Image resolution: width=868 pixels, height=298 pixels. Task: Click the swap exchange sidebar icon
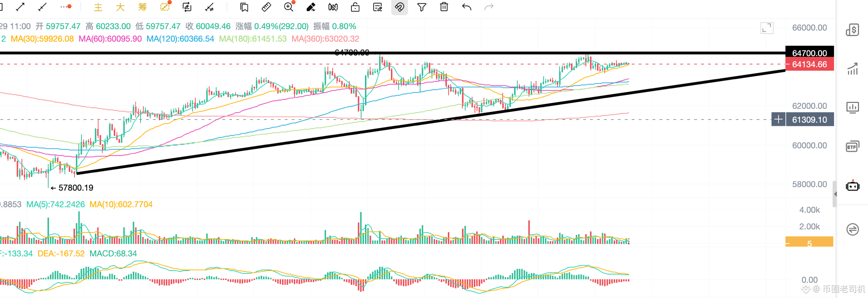pos(853,229)
